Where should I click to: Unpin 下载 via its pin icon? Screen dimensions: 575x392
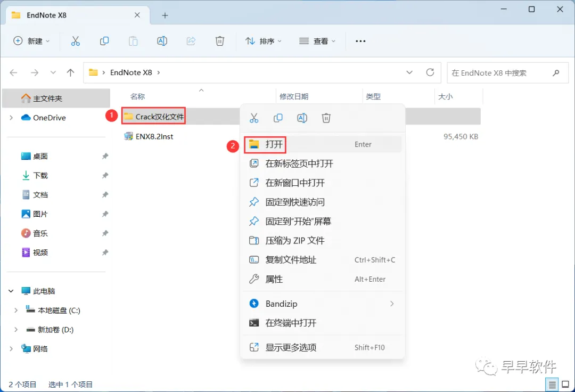click(x=105, y=175)
